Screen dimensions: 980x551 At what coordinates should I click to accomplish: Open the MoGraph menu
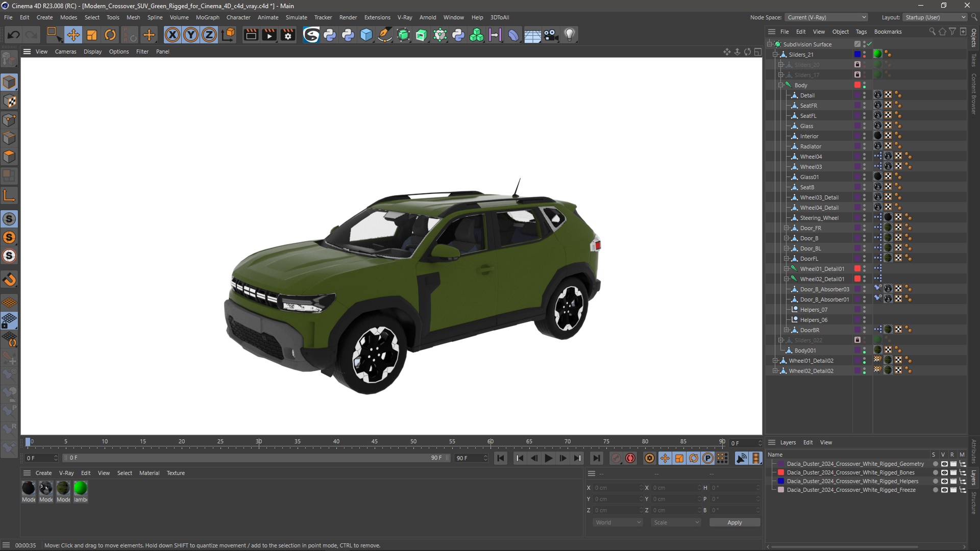click(207, 17)
